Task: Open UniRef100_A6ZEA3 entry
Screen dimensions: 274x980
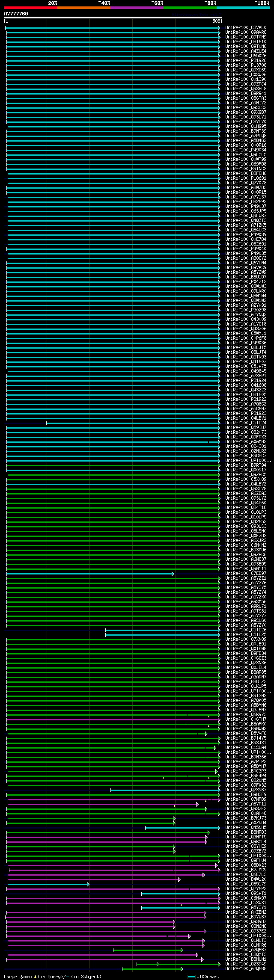Action: 246,493
